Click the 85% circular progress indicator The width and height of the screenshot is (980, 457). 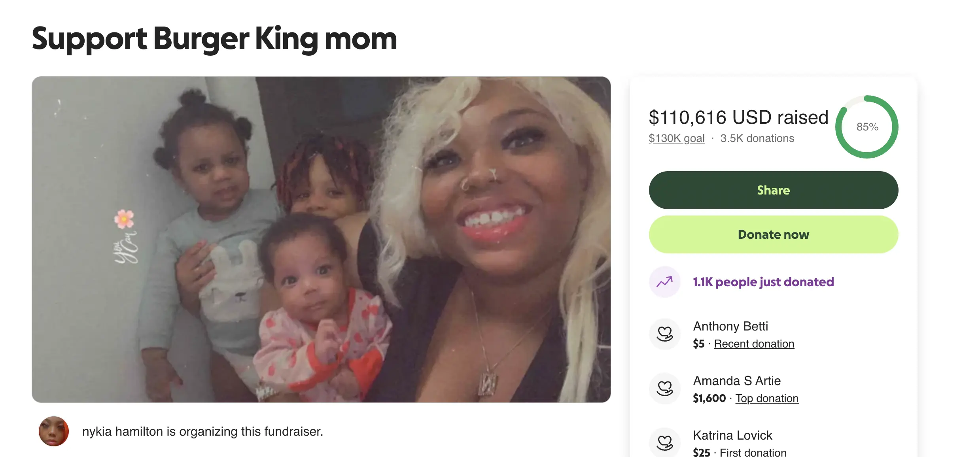coord(867,127)
